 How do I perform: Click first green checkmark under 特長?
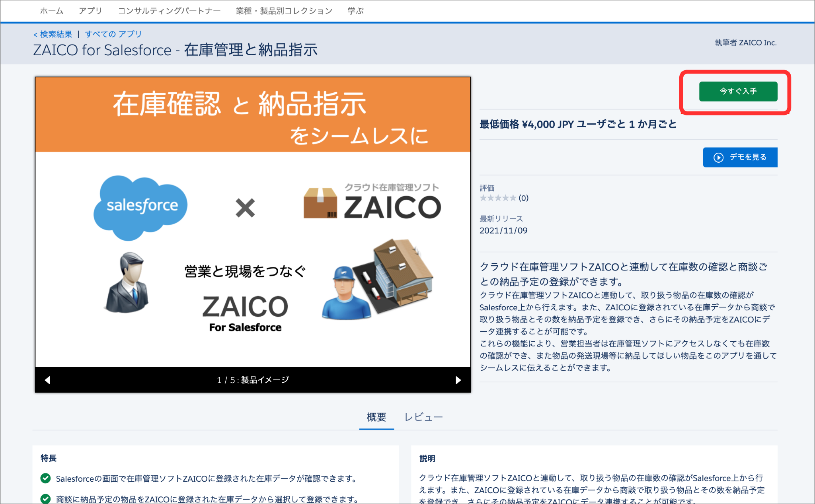[x=46, y=478]
